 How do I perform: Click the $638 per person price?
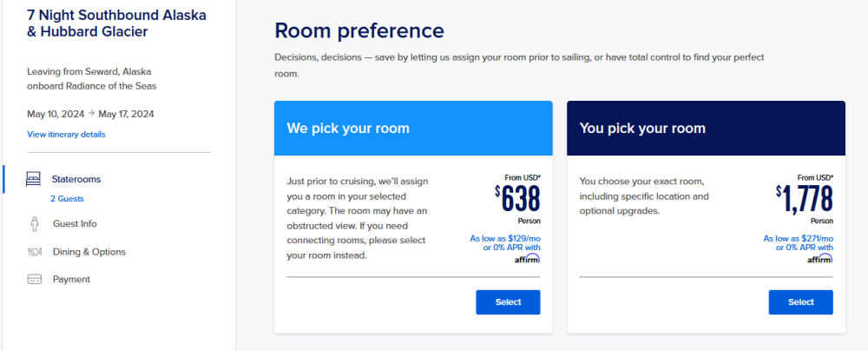pos(517,199)
